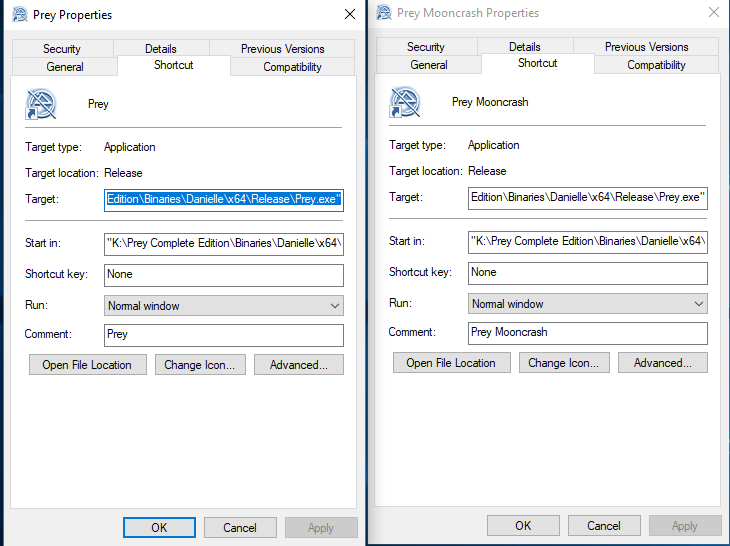Click the "Release" target location value in Prey Mooncrash Properties
Viewport: 730px width, 546px height.
[x=487, y=171]
